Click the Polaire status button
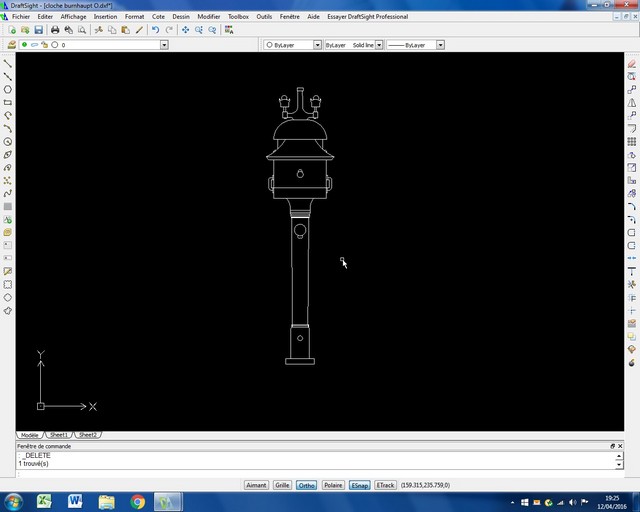 coord(333,485)
